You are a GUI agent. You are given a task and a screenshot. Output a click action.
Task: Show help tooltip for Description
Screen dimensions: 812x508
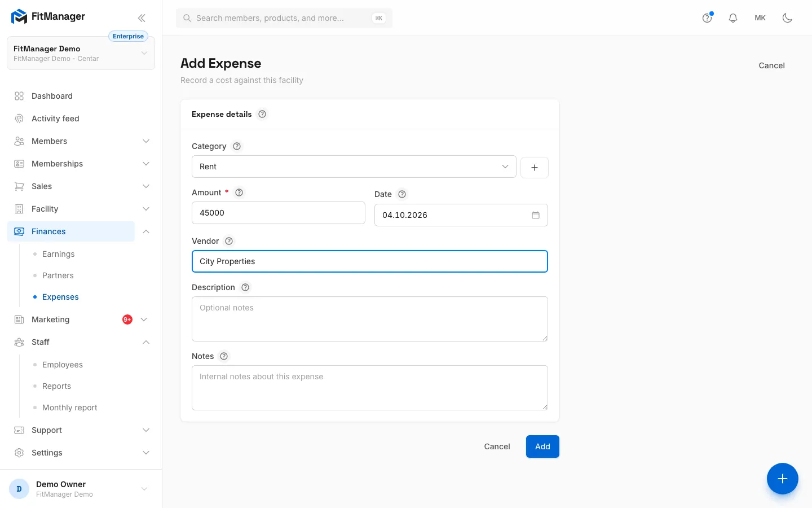245,287
